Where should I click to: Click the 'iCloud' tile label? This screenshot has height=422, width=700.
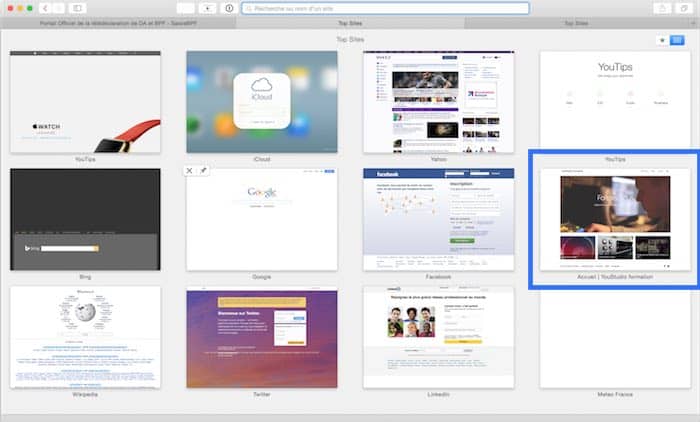[262, 159]
